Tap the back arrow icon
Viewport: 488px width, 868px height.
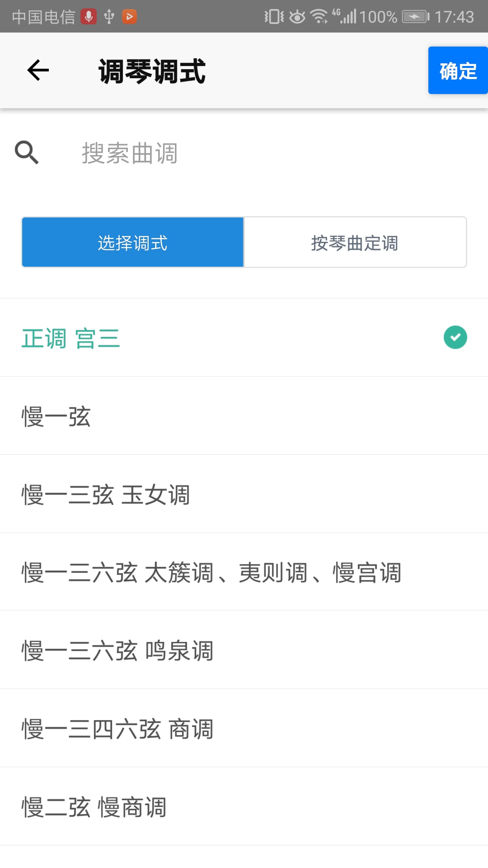(38, 71)
